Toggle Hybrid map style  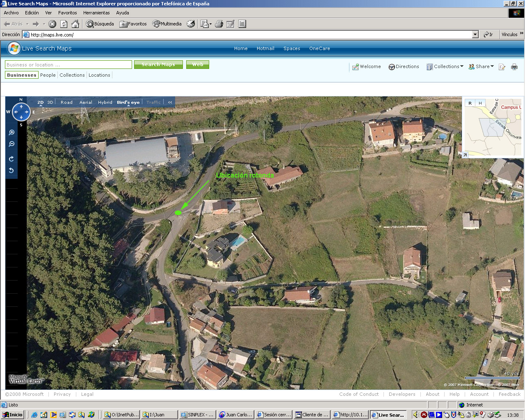pos(105,103)
